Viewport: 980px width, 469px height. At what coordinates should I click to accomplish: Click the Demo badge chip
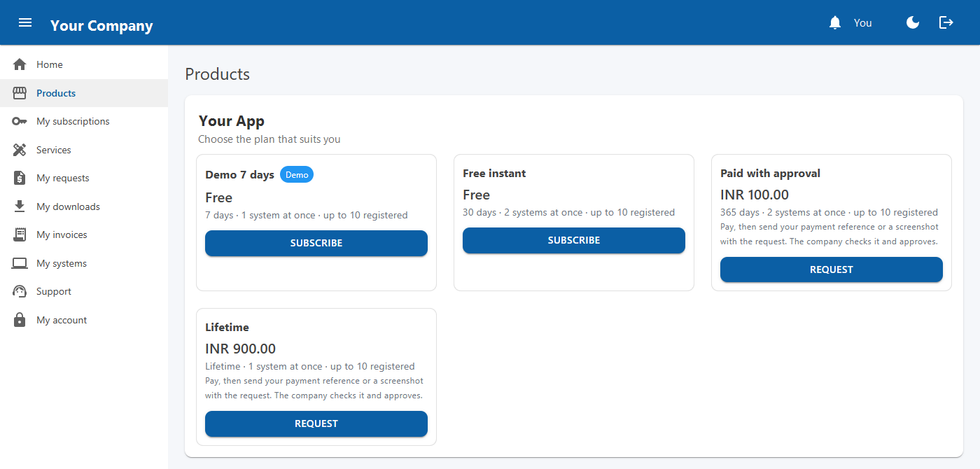(x=297, y=175)
